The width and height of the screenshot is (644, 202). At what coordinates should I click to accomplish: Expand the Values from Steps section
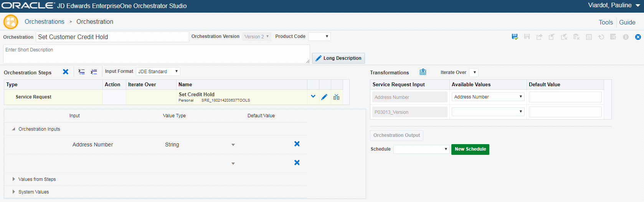point(14,179)
